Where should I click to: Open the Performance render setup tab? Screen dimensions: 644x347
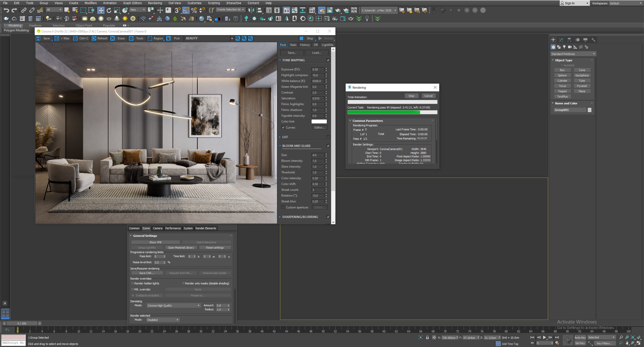pos(173,228)
